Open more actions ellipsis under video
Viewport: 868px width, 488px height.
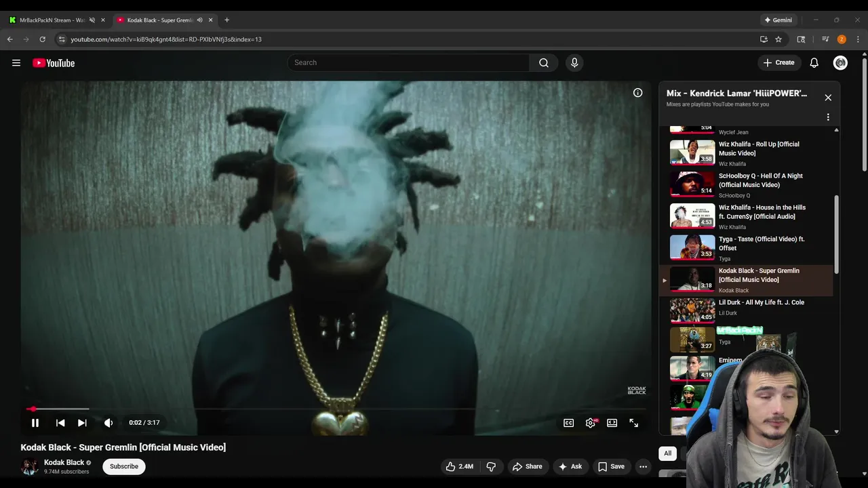(x=643, y=466)
